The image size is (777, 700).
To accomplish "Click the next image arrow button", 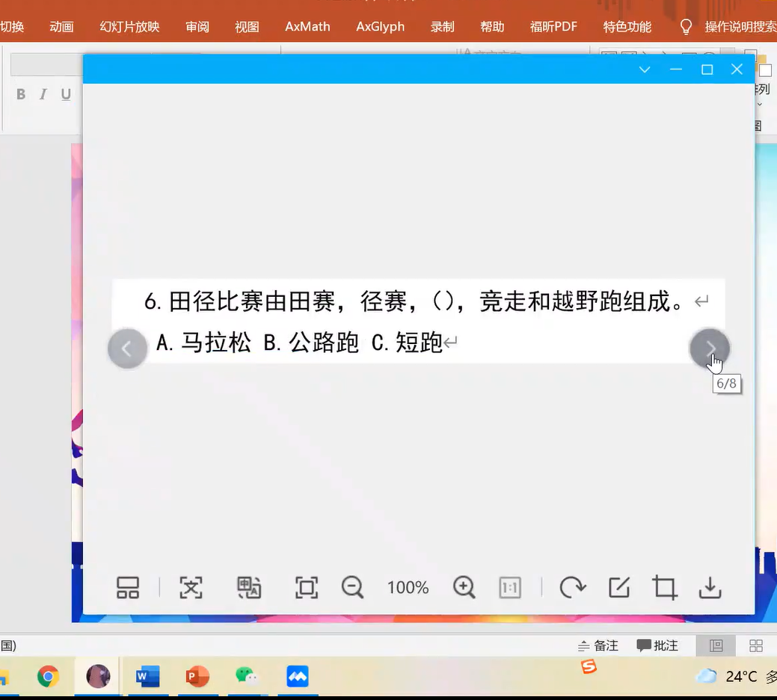I will click(x=709, y=349).
